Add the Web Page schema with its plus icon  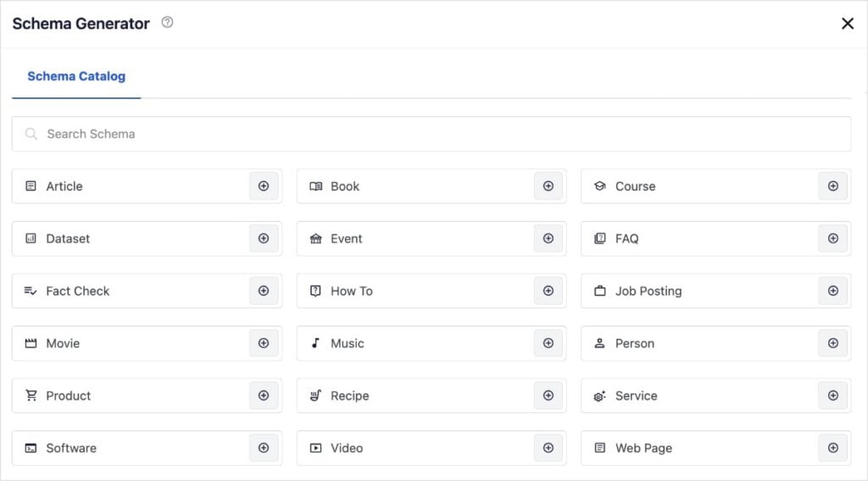[832, 448]
